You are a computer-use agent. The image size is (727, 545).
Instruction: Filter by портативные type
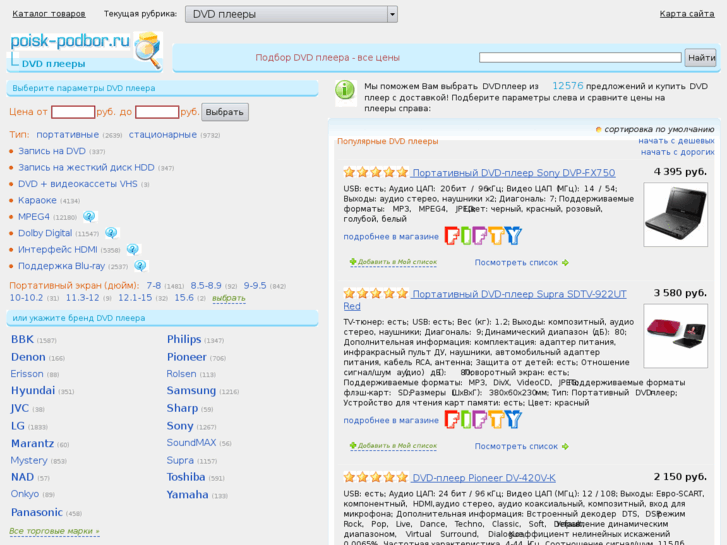[x=68, y=135]
